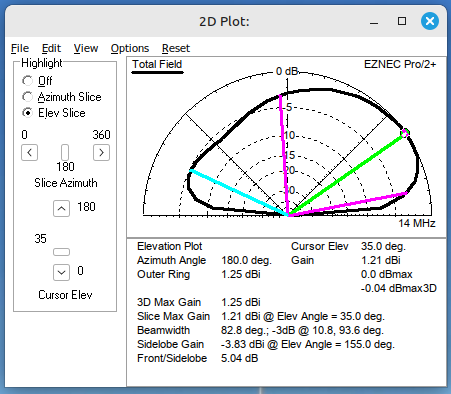Image resolution: width=451 pixels, height=394 pixels.
Task: Click the -0.04 dBmax3D value
Action: tap(398, 288)
